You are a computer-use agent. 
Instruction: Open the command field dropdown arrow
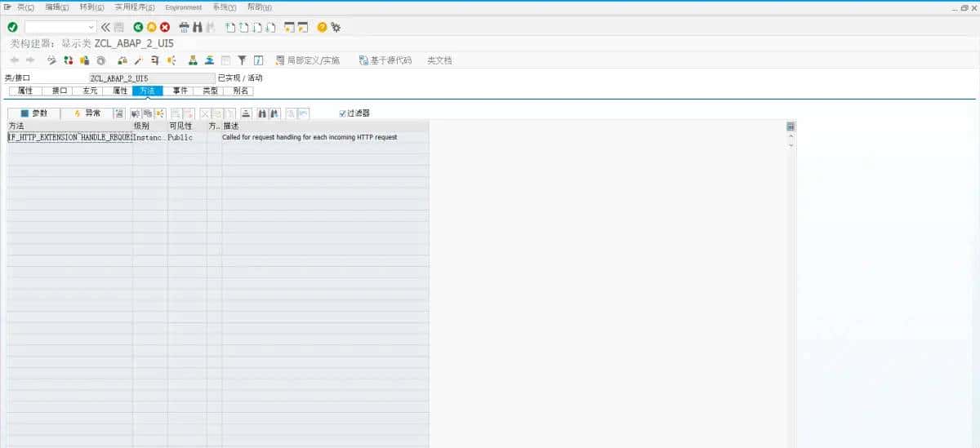pyautogui.click(x=91, y=27)
